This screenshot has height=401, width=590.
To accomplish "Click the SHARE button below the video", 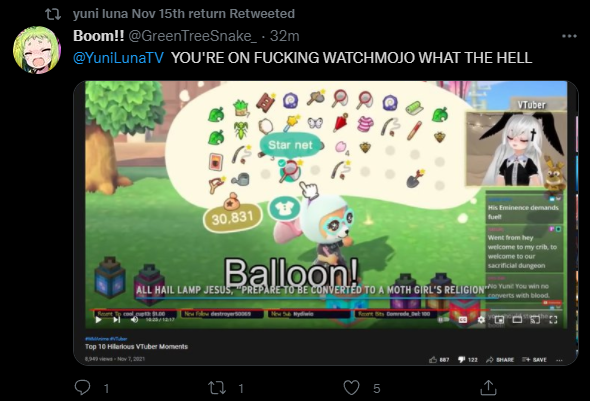I will 500,360.
